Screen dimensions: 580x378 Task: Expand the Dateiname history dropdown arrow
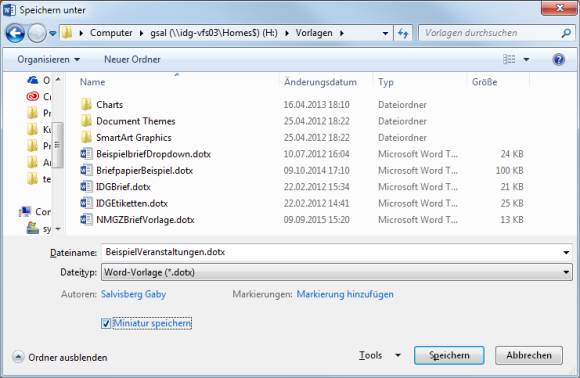coord(566,253)
